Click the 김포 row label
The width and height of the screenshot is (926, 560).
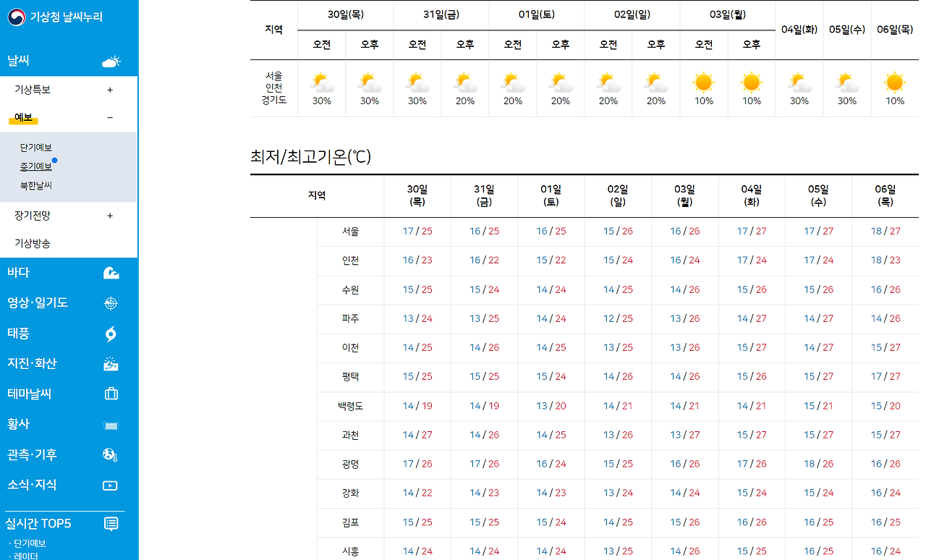pos(350,522)
